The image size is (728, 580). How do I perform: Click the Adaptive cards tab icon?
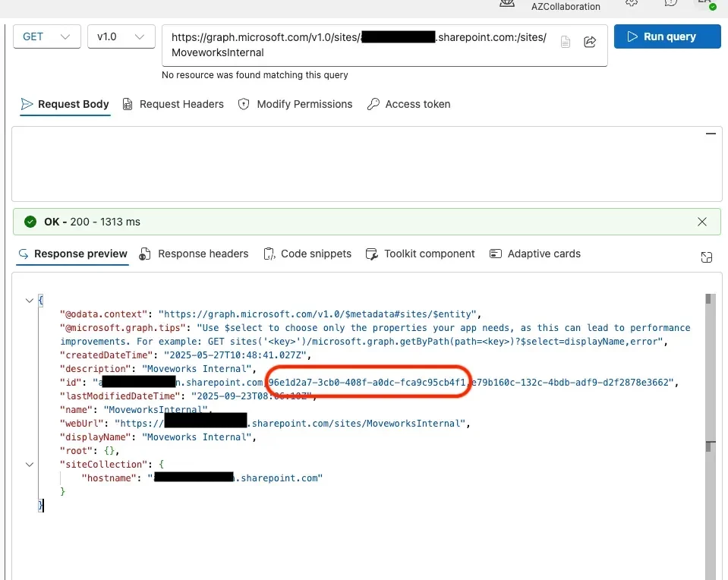(496, 254)
